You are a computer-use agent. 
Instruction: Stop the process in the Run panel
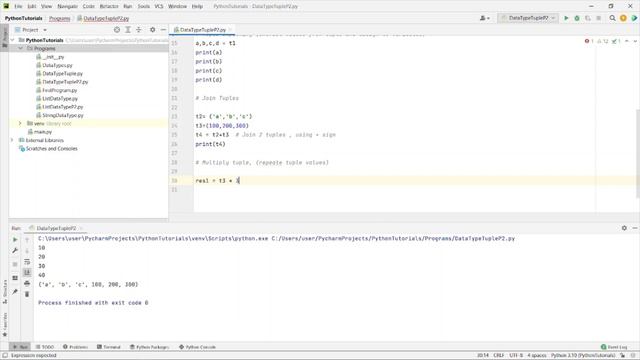pyautogui.click(x=15, y=264)
